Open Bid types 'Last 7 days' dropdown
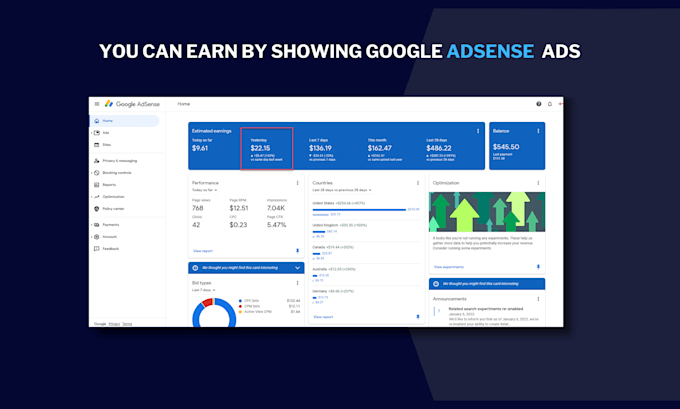Screen dimensions: 680x409 coord(203,290)
